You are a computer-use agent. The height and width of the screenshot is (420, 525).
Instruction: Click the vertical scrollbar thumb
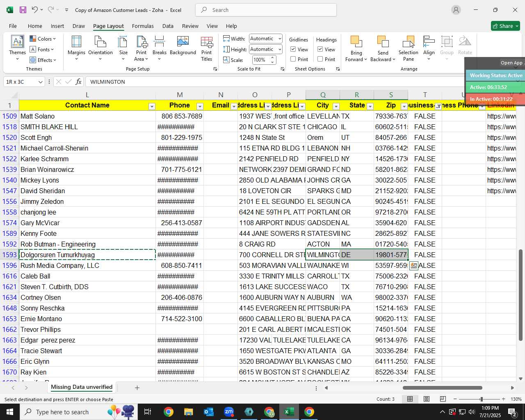pyautogui.click(x=521, y=294)
